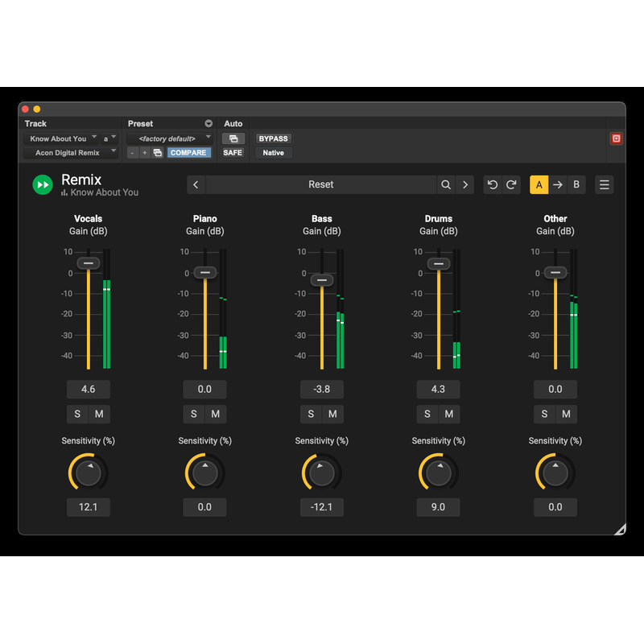Go to the next preset
This screenshot has height=644, width=644.
point(464,185)
